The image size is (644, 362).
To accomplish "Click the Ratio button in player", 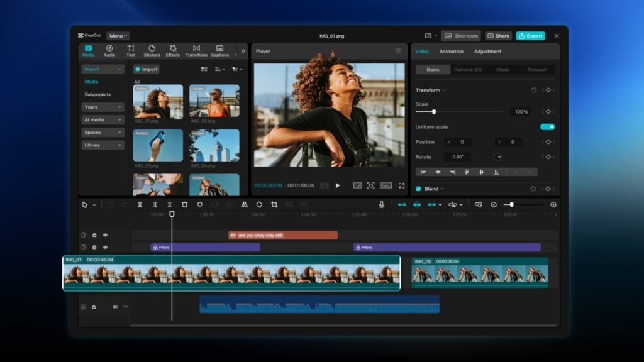I will pos(386,185).
